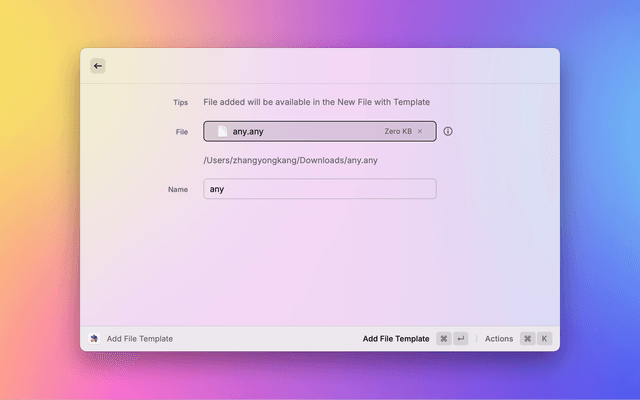Click the ⌘ key icon beside Actions
The width and height of the screenshot is (640, 400).
click(527, 339)
